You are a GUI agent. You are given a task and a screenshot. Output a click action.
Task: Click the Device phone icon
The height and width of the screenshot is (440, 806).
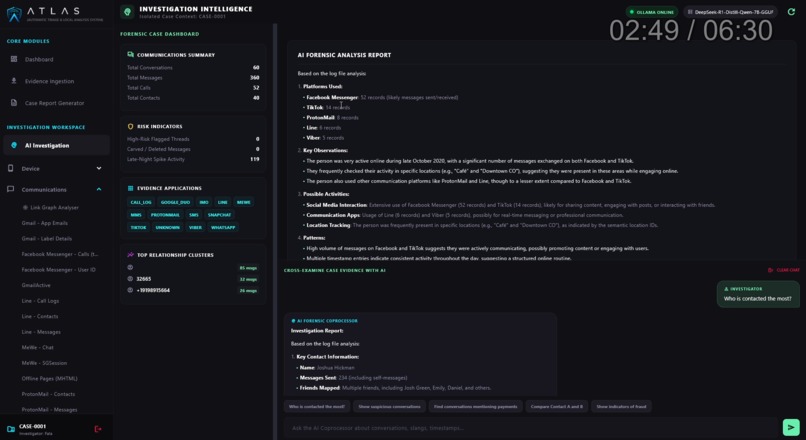(x=10, y=168)
